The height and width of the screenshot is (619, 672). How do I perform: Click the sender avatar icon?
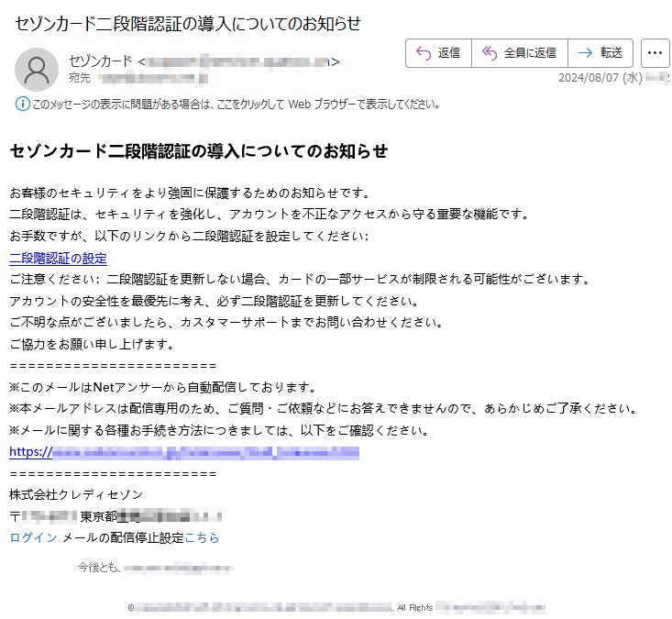pyautogui.click(x=37, y=70)
